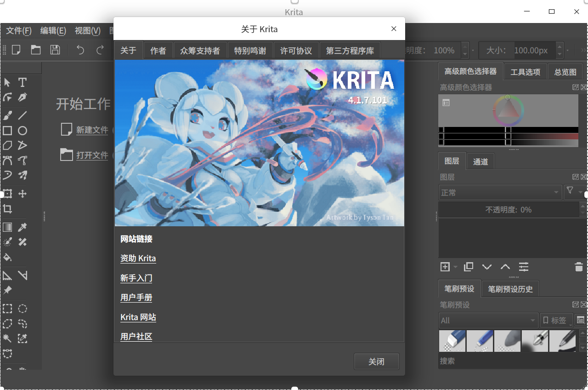Float the Layers docker panel
The width and height of the screenshot is (588, 390).
click(x=576, y=177)
